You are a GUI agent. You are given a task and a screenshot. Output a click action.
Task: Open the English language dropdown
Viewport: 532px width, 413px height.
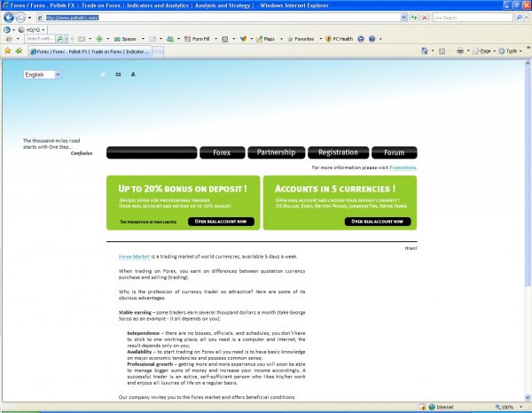coord(43,74)
